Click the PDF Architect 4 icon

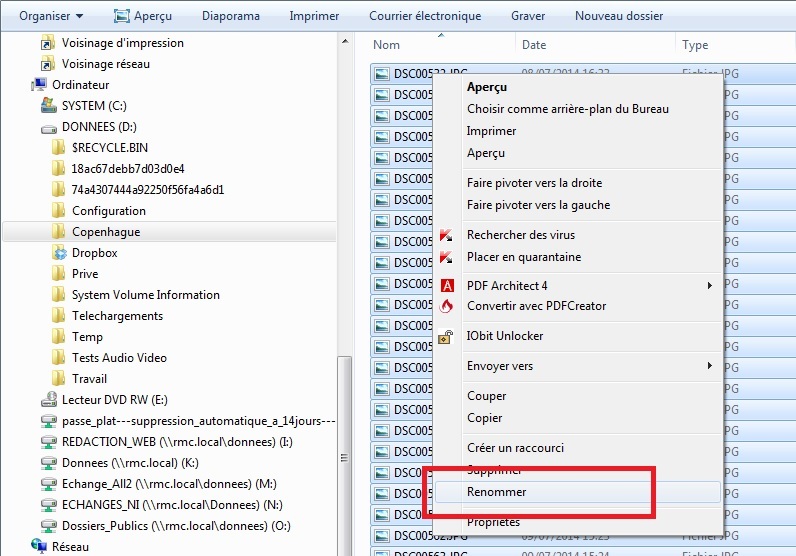(447, 286)
